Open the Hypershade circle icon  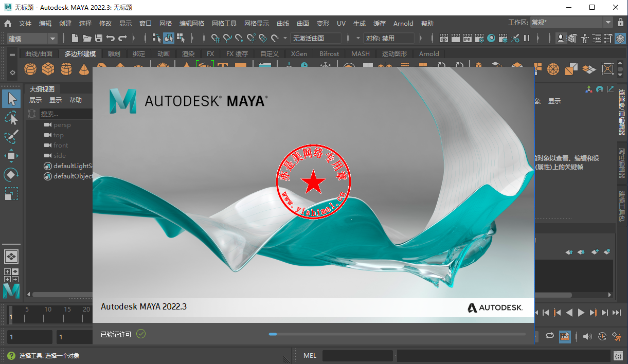(491, 38)
